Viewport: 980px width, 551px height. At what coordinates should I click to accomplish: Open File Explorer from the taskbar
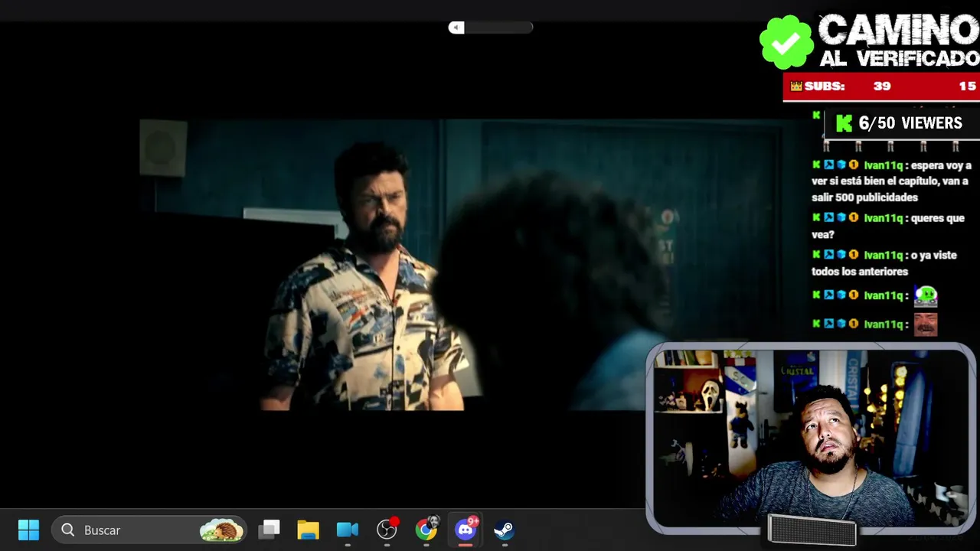coord(308,530)
